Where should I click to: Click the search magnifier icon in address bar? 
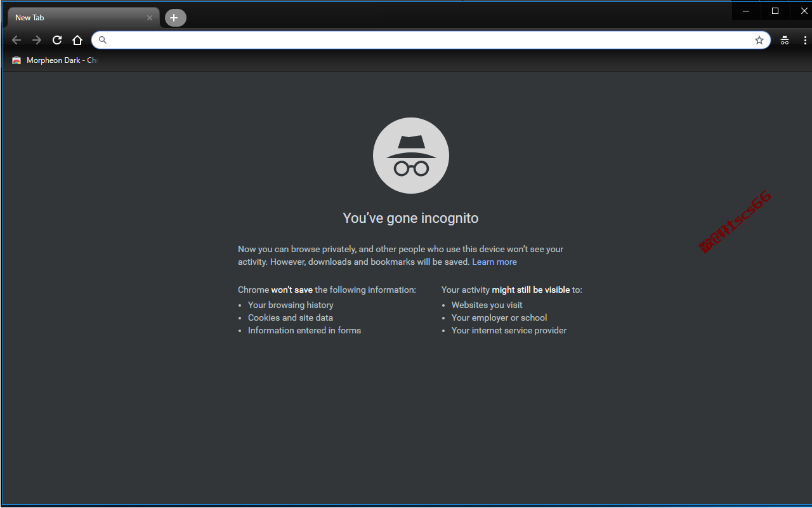103,40
